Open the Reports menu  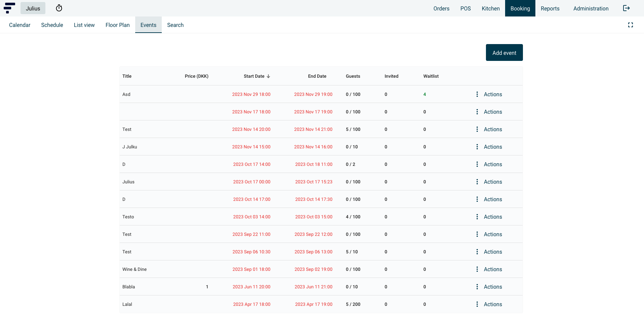(x=550, y=8)
